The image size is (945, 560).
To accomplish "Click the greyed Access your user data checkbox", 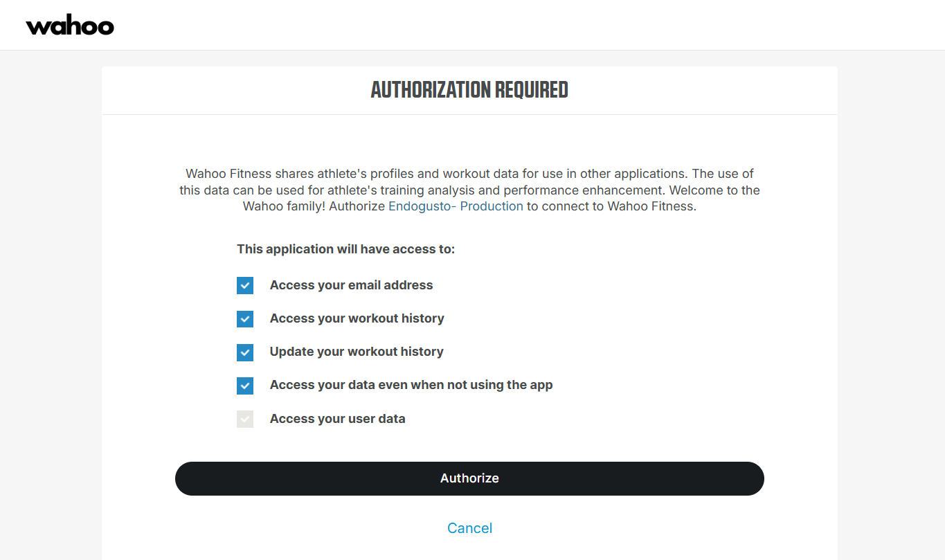I will [x=245, y=419].
